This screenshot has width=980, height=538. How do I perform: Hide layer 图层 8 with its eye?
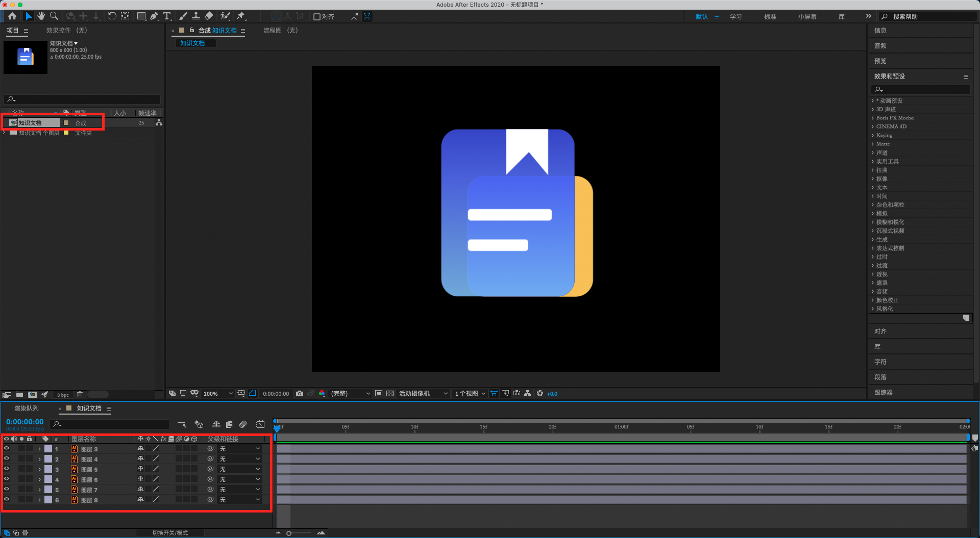pyautogui.click(x=7, y=499)
